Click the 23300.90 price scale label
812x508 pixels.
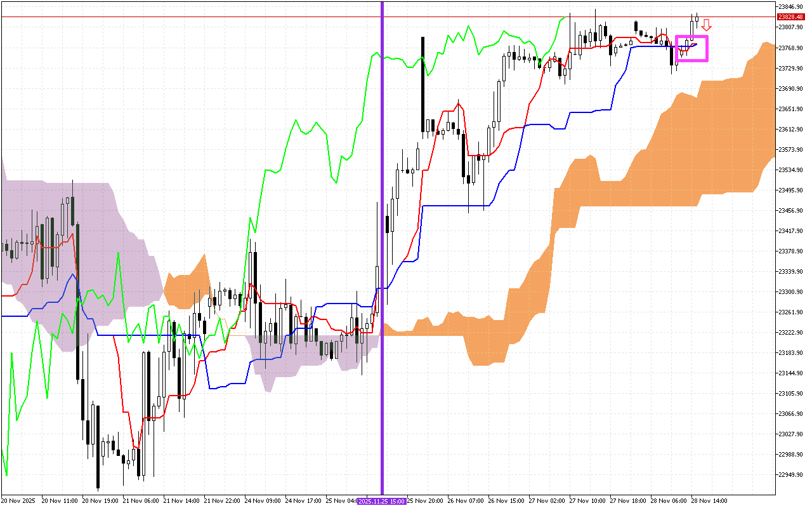(790, 292)
